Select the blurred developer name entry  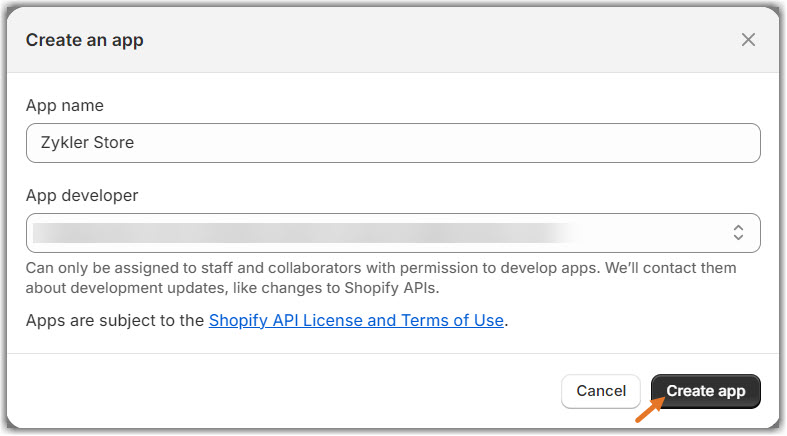300,233
